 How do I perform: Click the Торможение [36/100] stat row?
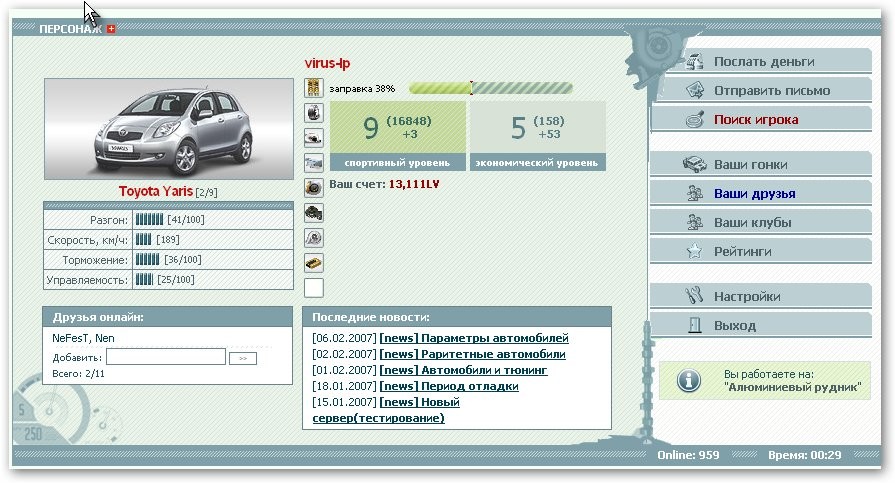(168, 260)
